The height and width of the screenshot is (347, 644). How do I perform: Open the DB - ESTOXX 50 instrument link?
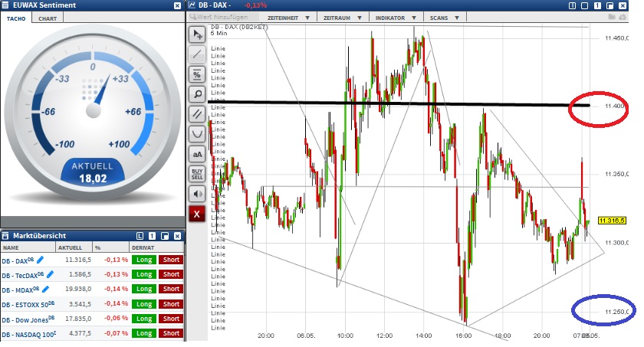click(28, 305)
